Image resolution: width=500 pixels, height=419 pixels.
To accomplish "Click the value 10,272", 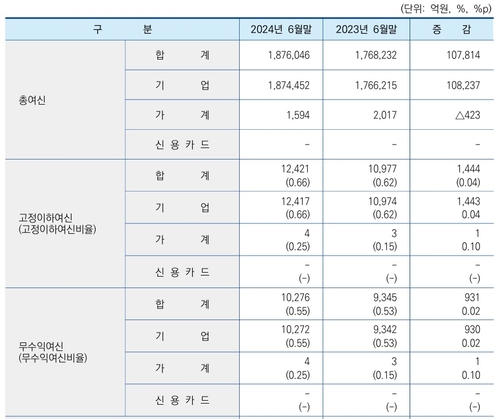I will [295, 330].
